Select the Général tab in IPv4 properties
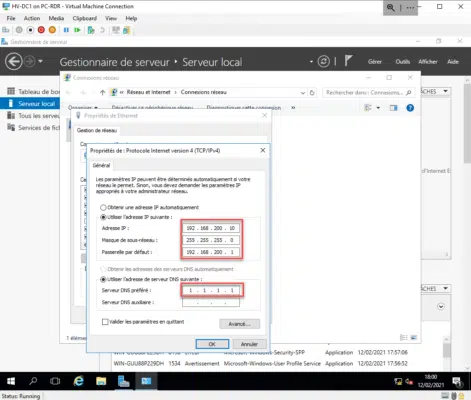Viewport: 471px width, 400px height. click(x=101, y=165)
